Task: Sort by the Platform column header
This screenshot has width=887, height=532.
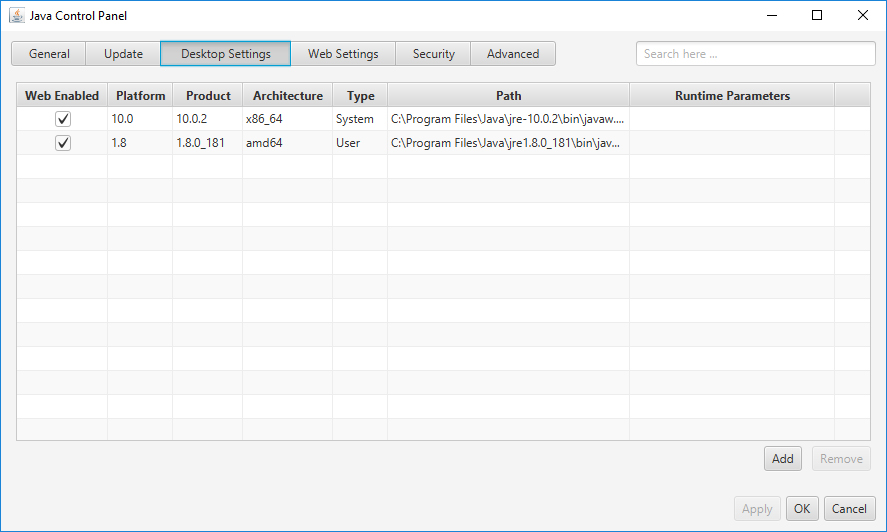Action: pos(140,96)
